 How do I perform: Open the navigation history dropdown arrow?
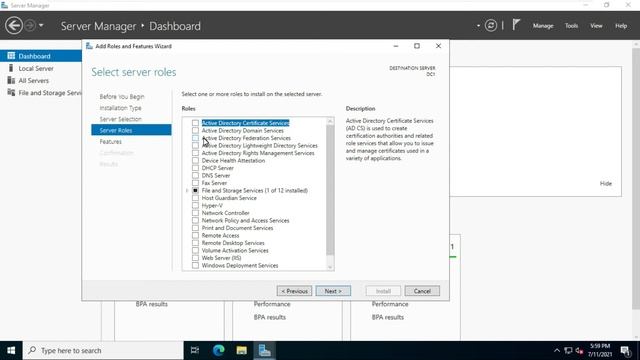click(x=41, y=26)
